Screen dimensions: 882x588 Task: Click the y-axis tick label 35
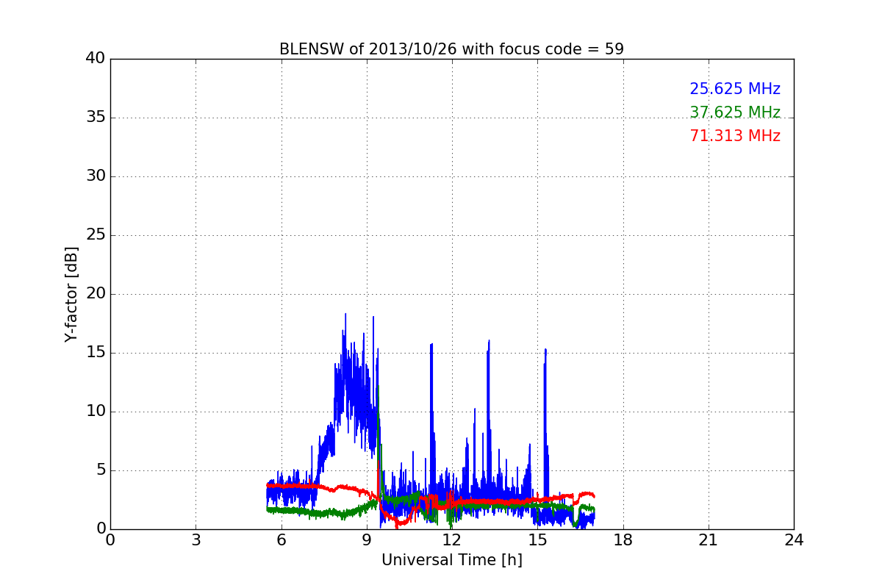[x=95, y=118]
